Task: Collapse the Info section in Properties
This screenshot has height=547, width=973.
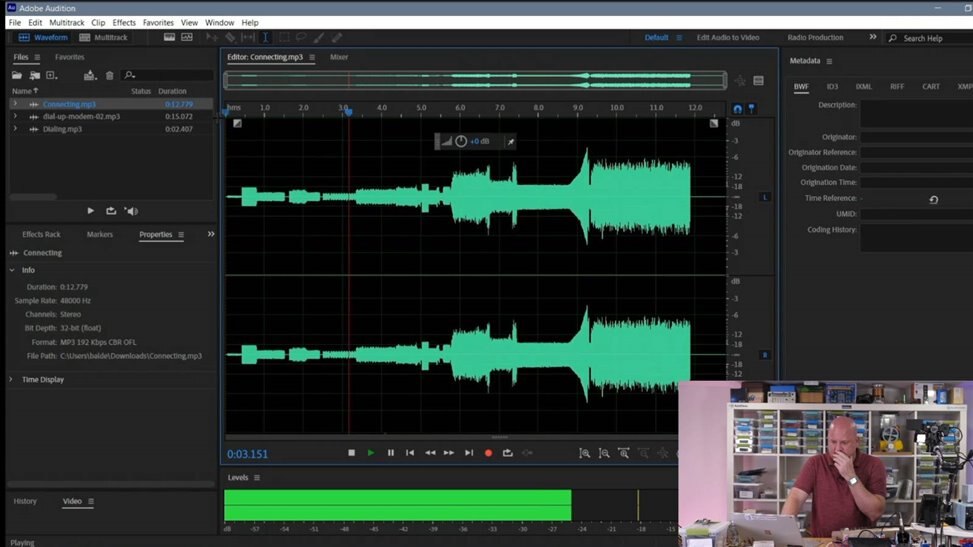Action: (12, 270)
